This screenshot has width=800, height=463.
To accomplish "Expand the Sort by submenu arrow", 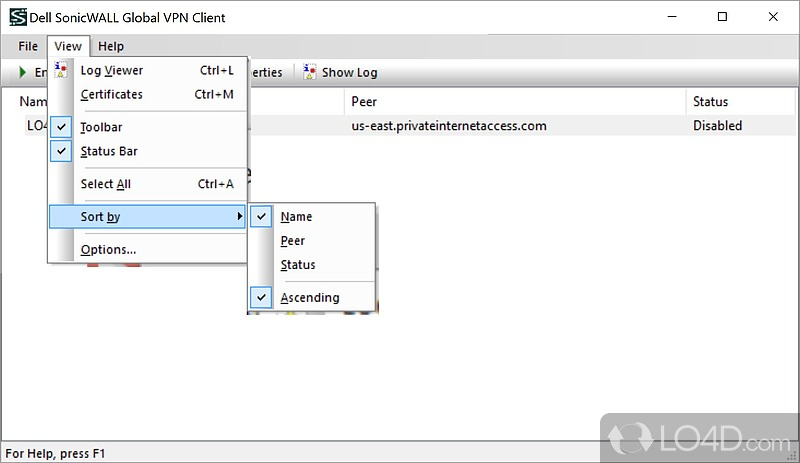I will 240,216.
